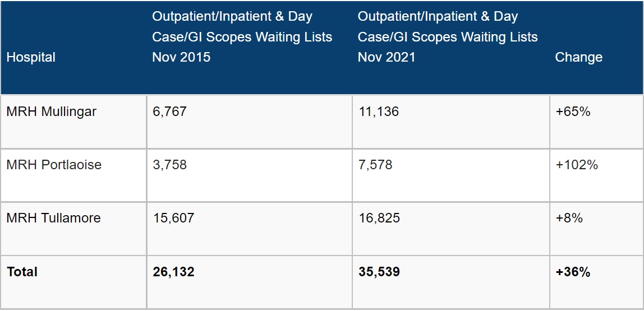This screenshot has width=644, height=311.
Task: Click Tullamore's 2015 value 15,607
Action: click(x=173, y=218)
